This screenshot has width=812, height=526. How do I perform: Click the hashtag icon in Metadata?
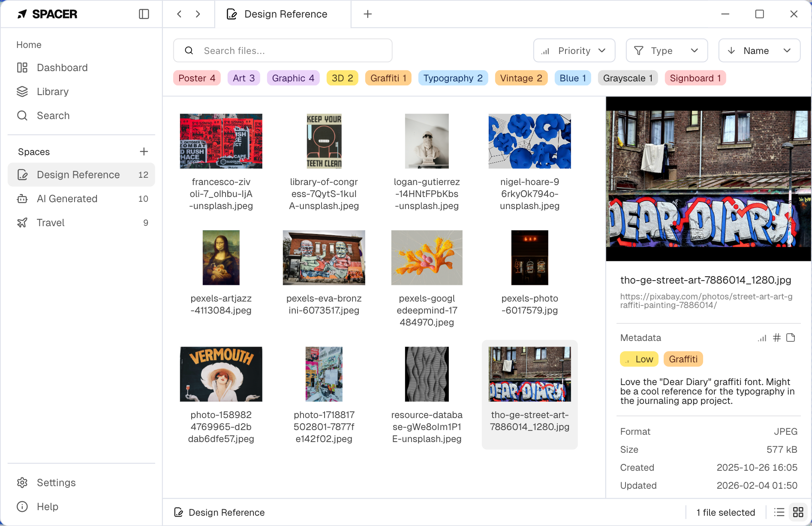pos(776,338)
